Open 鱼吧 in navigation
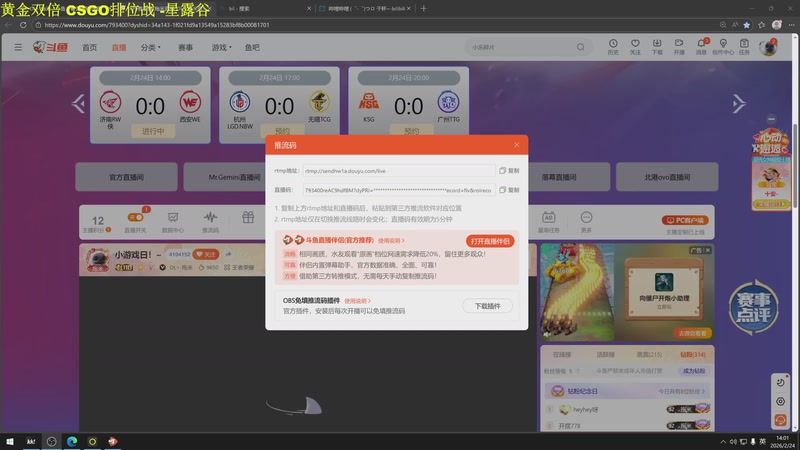The width and height of the screenshot is (800, 450). pos(252,47)
